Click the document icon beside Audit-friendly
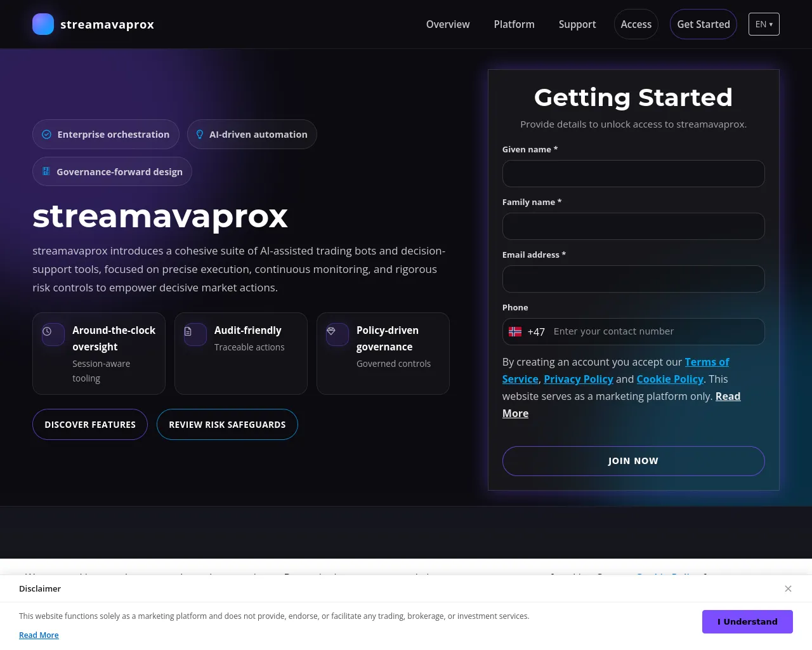 click(188, 331)
